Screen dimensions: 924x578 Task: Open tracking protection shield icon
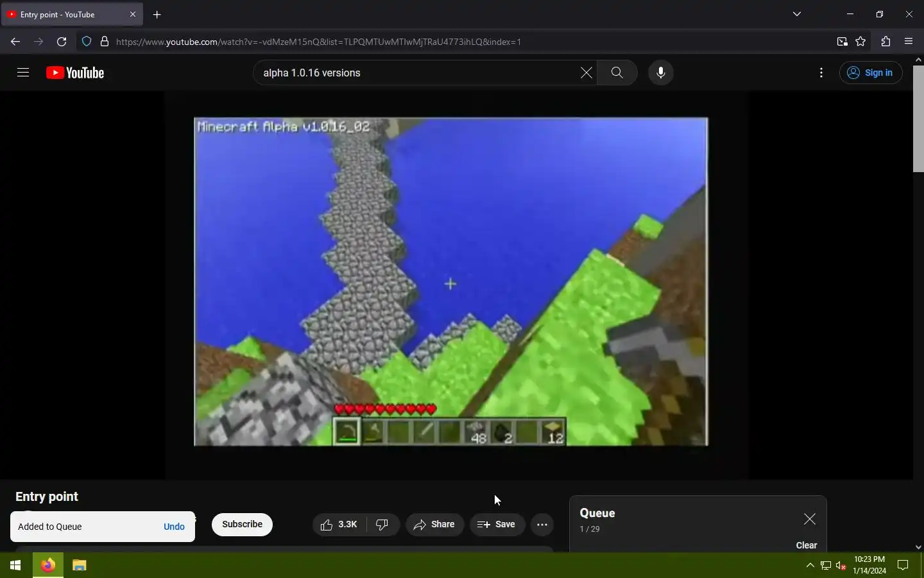87,42
